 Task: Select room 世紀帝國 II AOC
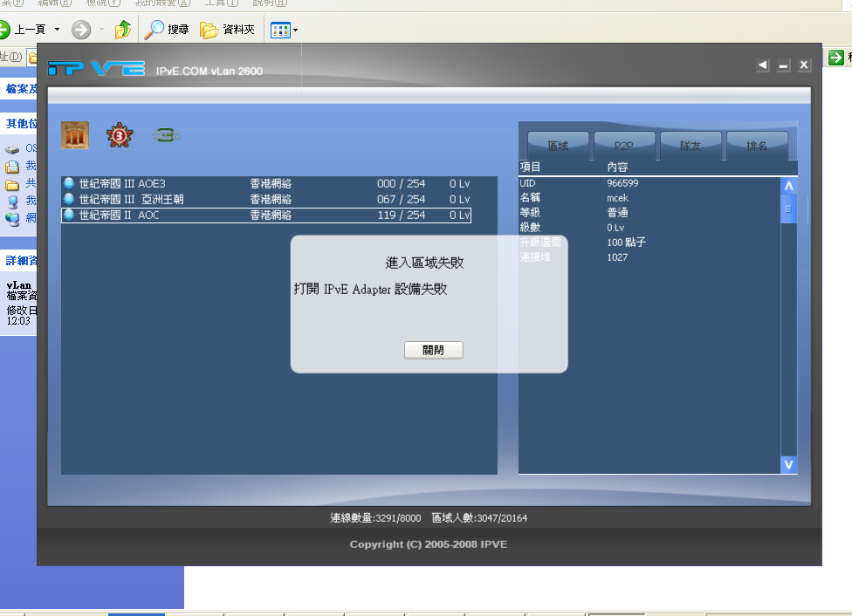point(266,216)
